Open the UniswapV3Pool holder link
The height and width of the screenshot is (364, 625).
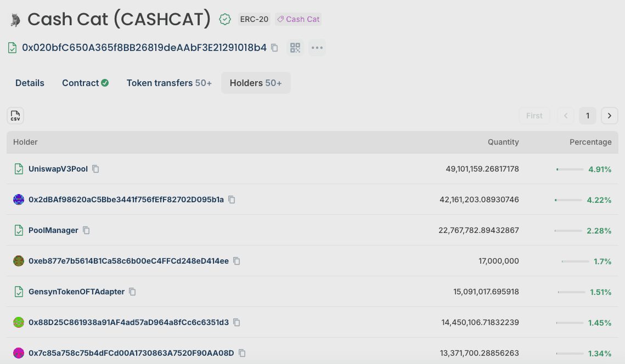click(58, 169)
